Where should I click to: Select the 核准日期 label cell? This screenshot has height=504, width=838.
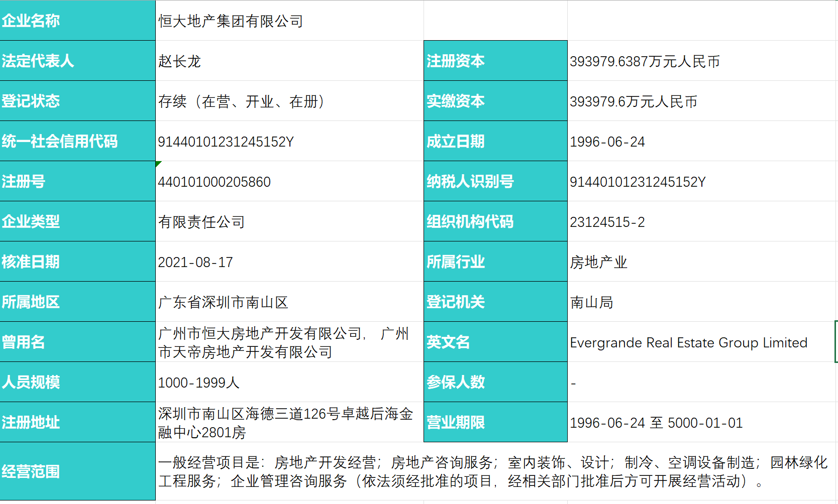tap(77, 262)
